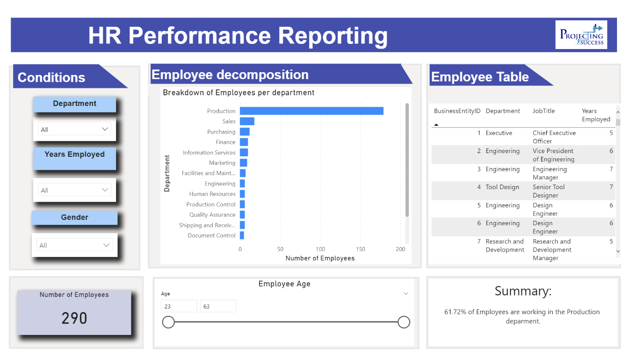Click the 'Number of Employees' axis title

pos(320,258)
